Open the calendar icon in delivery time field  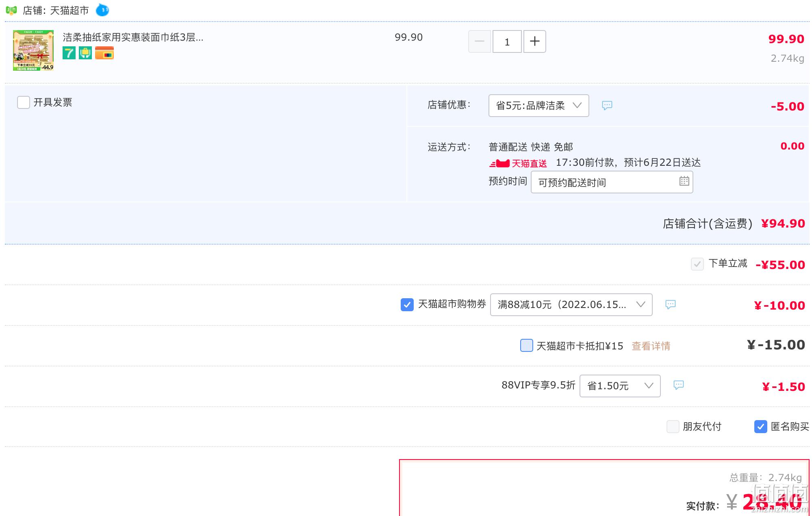pyautogui.click(x=684, y=181)
